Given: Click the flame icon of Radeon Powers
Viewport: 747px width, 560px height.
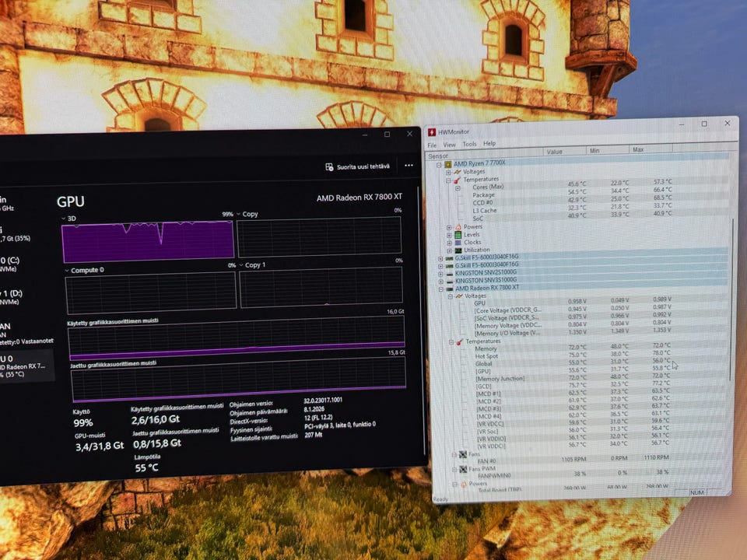Looking at the screenshot, I should click(x=464, y=485).
